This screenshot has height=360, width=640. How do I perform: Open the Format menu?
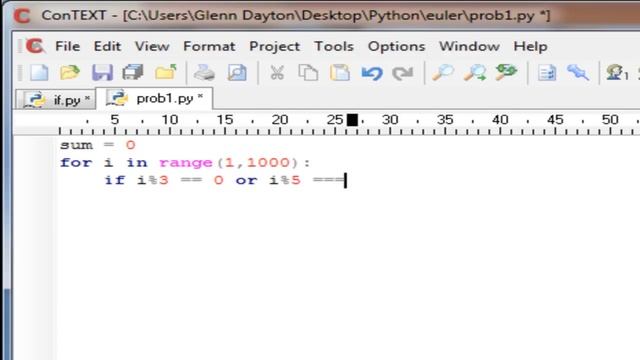[209, 46]
